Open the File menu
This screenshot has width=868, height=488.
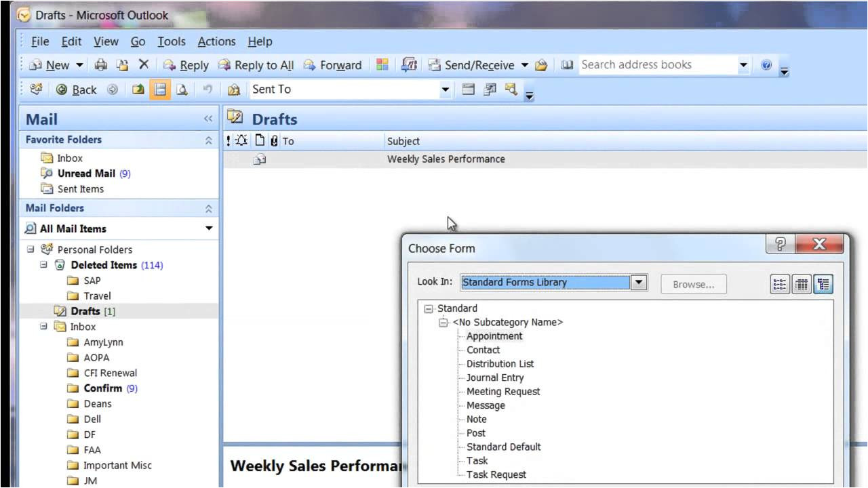coord(40,41)
